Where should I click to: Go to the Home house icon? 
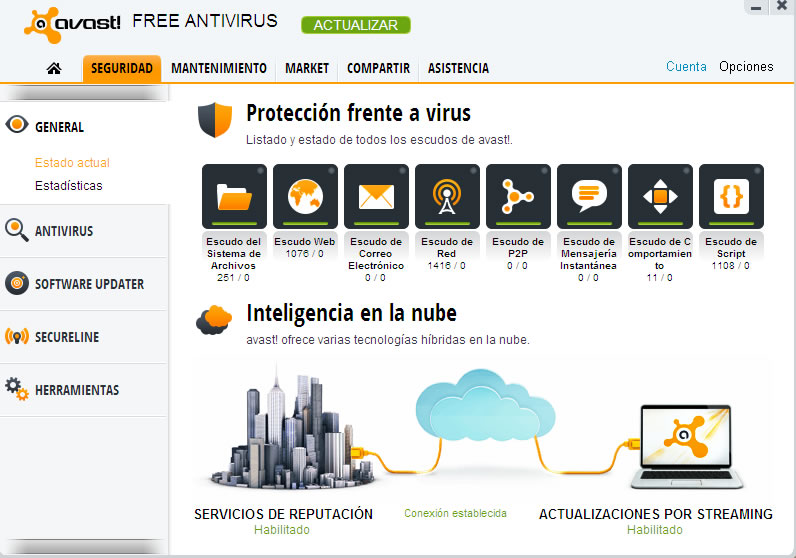[54, 69]
